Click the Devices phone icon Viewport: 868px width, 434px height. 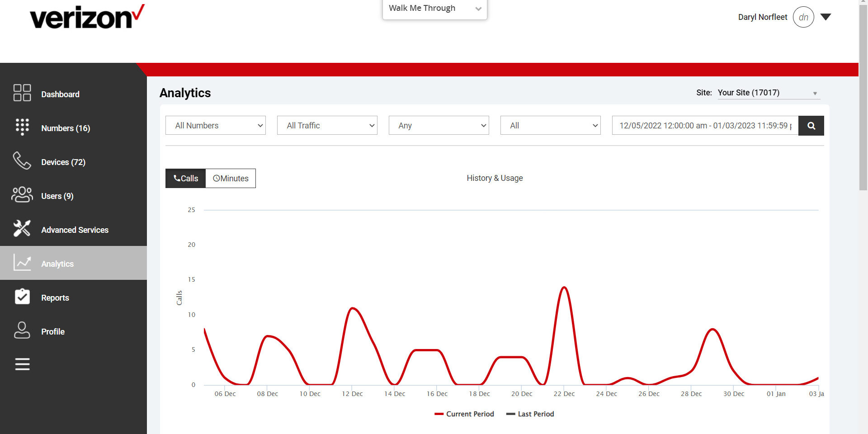[22, 161]
